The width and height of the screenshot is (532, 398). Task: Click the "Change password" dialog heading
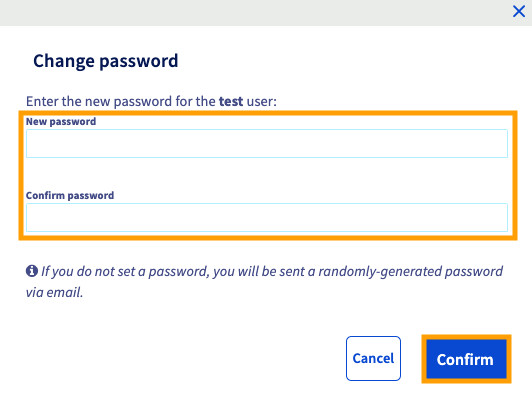click(106, 61)
